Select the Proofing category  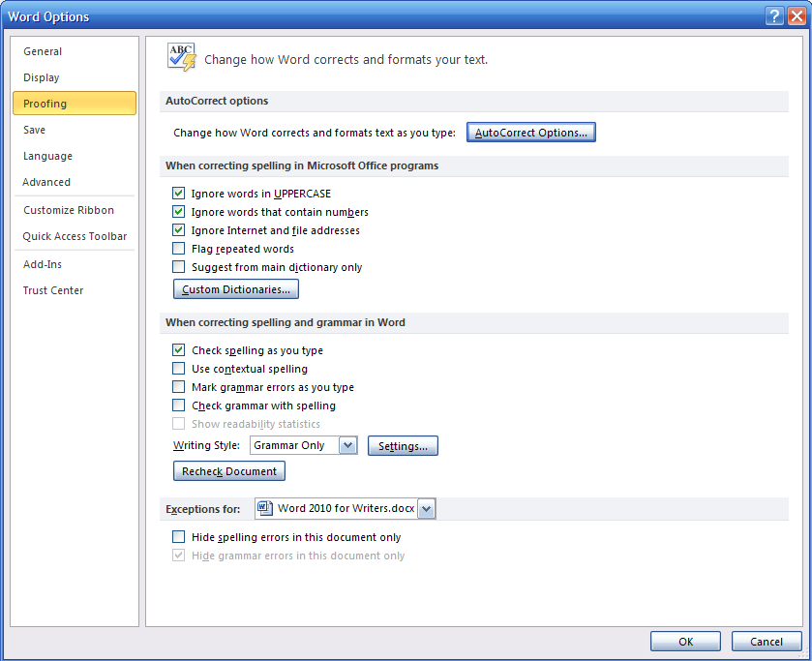[75, 104]
